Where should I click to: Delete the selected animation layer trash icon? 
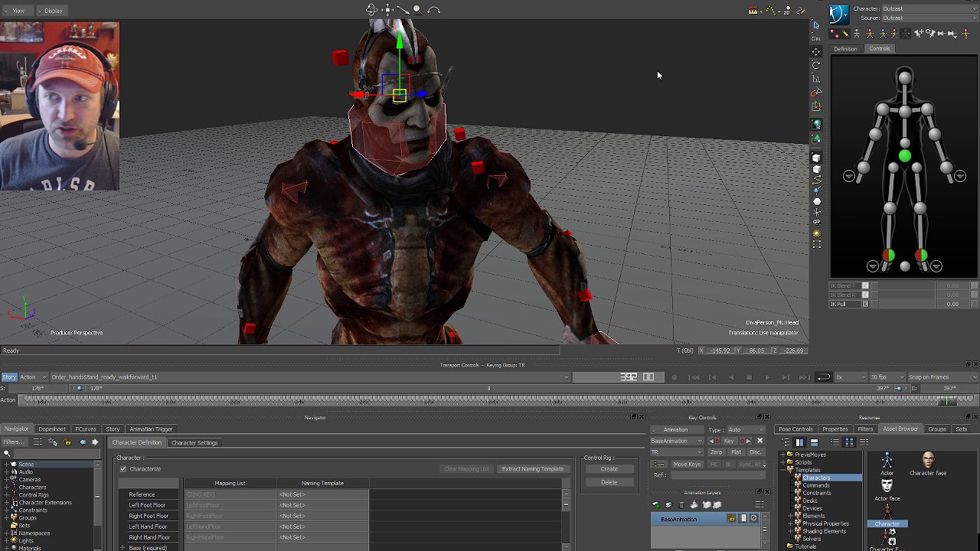[x=681, y=504]
